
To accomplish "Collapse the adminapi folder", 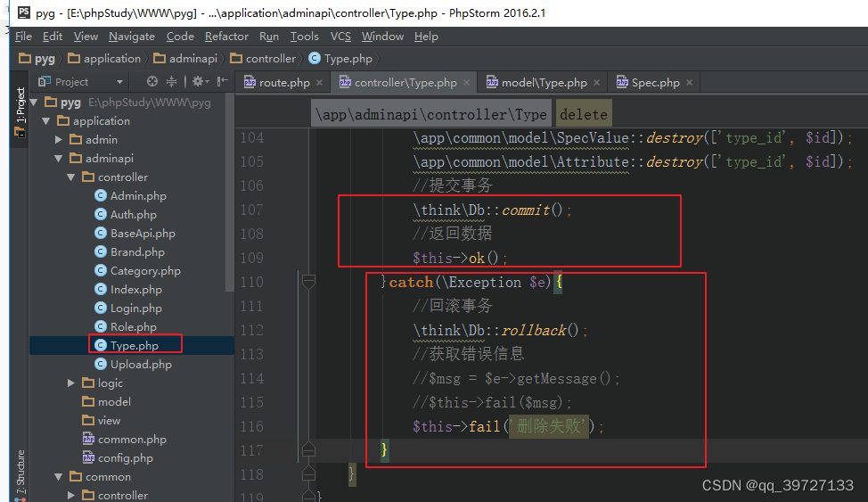I will [59, 159].
